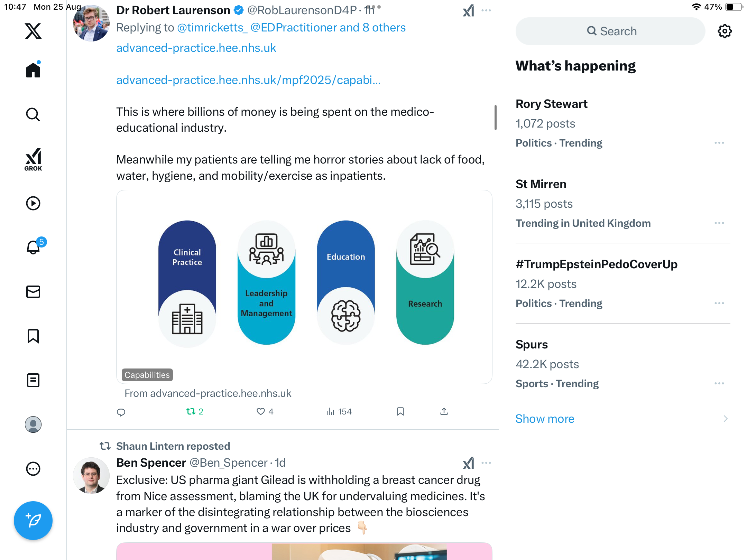This screenshot has height=560, width=747.
Task: Open Grok from the sidebar
Action: pos(33,159)
